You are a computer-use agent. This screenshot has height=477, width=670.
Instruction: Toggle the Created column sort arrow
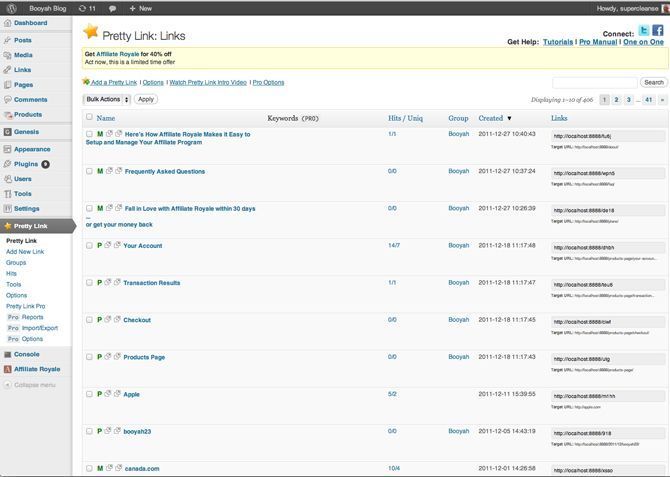point(509,118)
